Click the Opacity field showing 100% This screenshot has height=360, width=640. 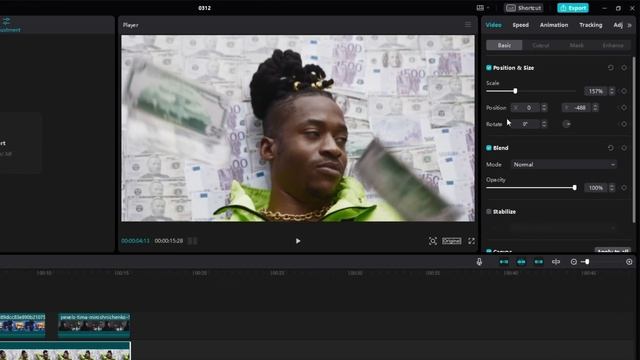point(596,188)
